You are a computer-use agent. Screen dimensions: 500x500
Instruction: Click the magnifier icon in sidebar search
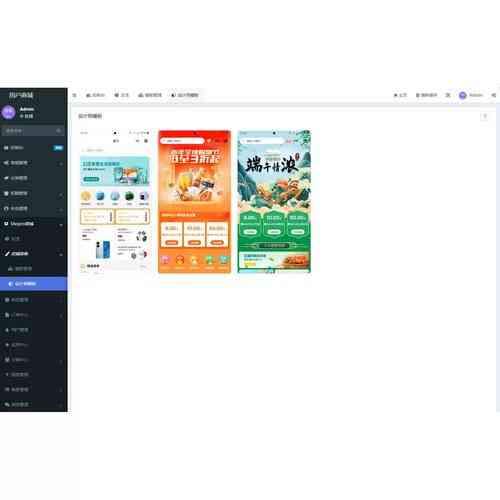click(x=59, y=131)
